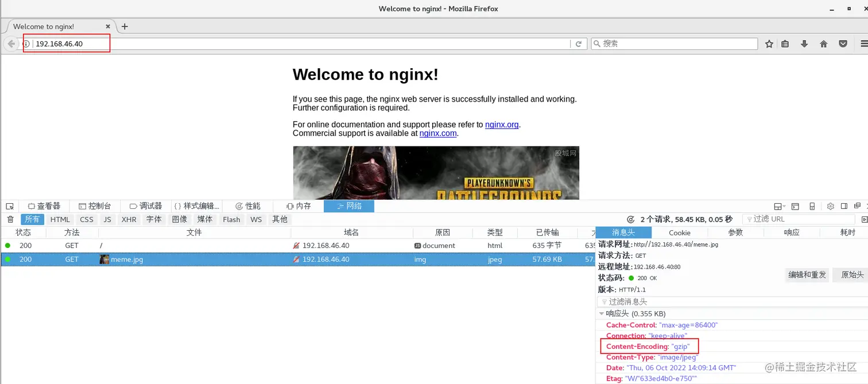Enable the HTML request filter

[60, 219]
